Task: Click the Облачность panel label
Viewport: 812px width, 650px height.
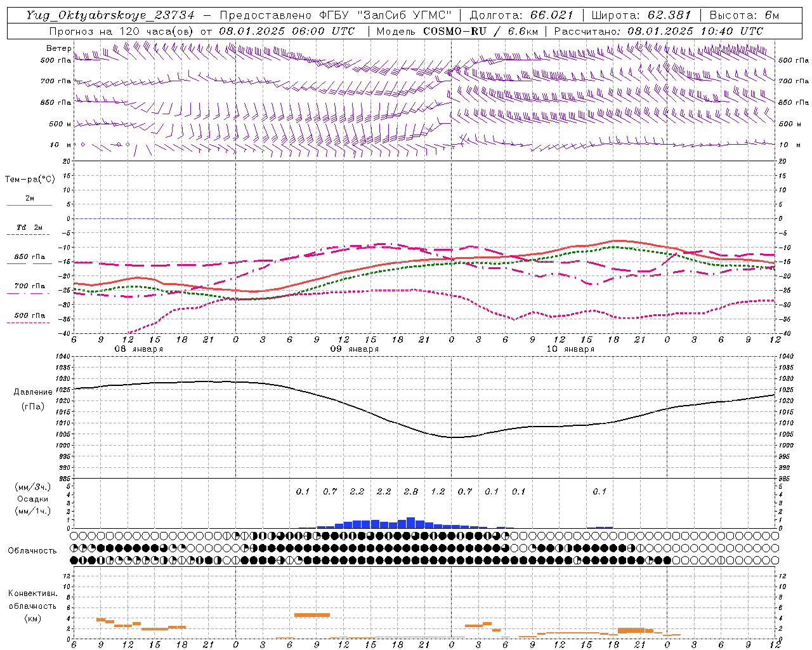Action: point(32,551)
